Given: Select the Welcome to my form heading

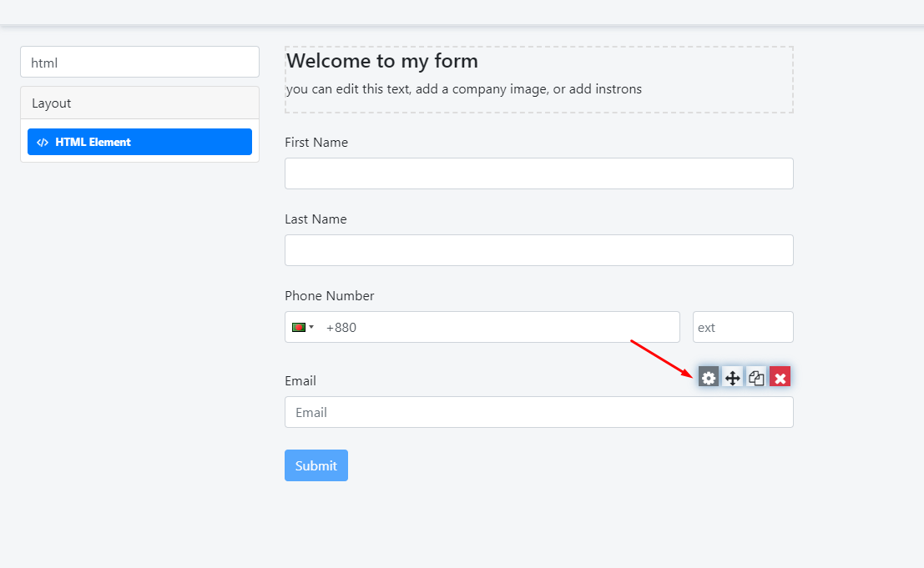Looking at the screenshot, I should click(382, 61).
